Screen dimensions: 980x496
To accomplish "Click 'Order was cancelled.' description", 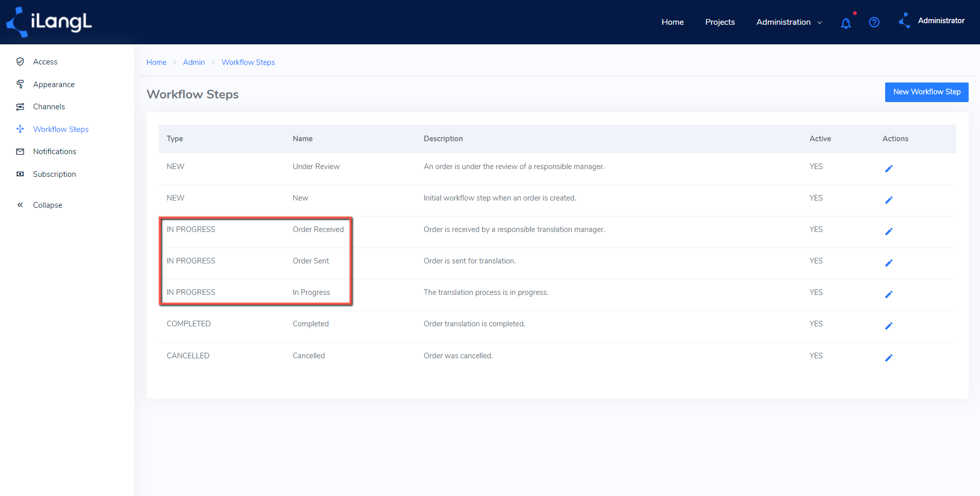I will [458, 356].
